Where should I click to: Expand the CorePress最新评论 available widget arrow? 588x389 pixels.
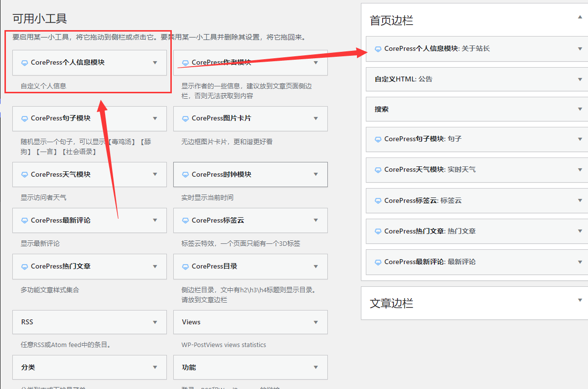pyautogui.click(x=155, y=220)
